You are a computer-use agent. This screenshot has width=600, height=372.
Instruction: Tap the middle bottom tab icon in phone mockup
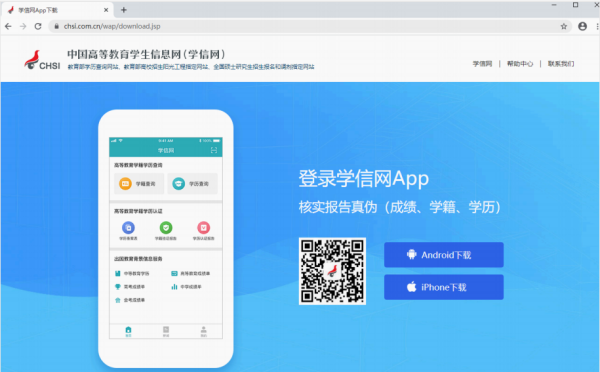(166, 331)
